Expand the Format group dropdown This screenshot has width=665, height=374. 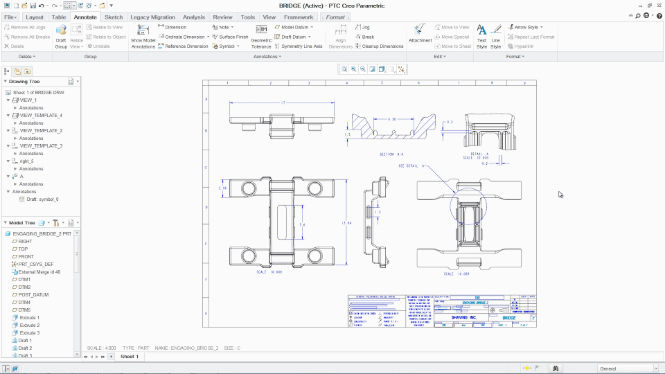pos(515,56)
